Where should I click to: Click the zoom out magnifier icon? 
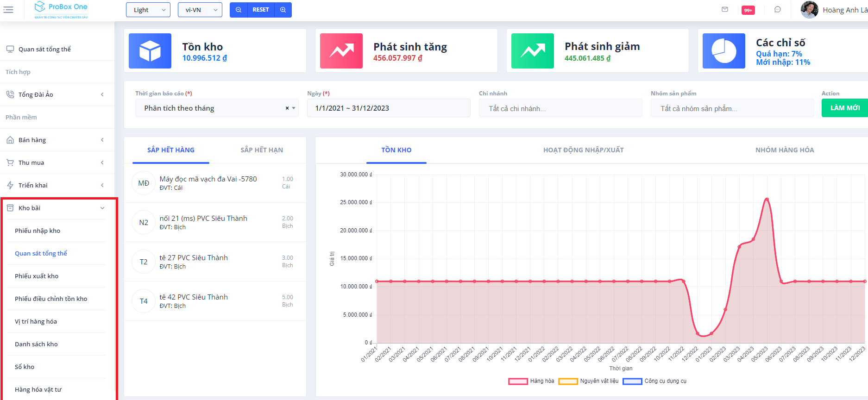pyautogui.click(x=239, y=10)
